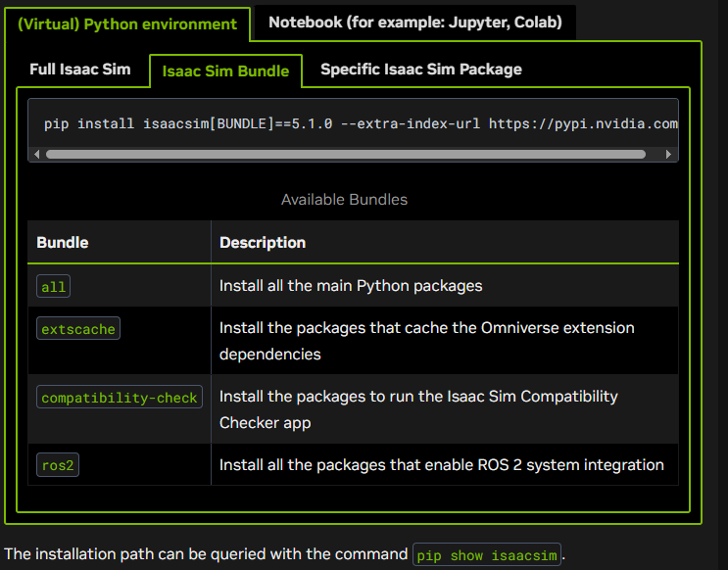Open the Specific Isaac Sim Package tab
728x570 pixels.
click(421, 70)
